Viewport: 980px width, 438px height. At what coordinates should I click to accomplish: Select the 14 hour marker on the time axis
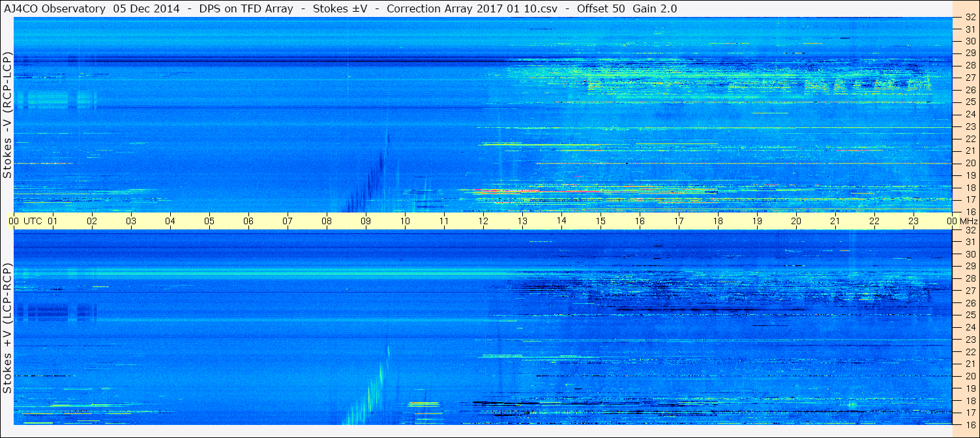click(x=561, y=221)
